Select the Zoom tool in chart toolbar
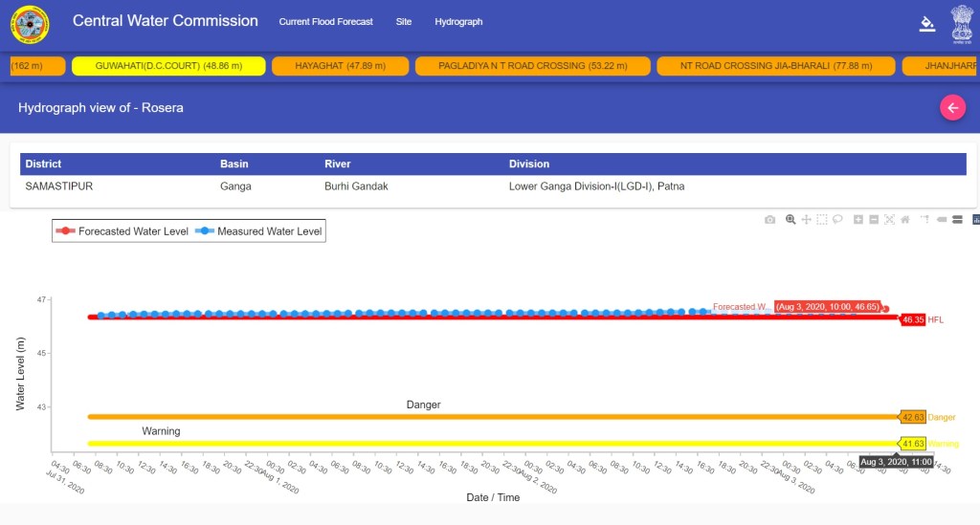The height and width of the screenshot is (525, 980). [791, 220]
